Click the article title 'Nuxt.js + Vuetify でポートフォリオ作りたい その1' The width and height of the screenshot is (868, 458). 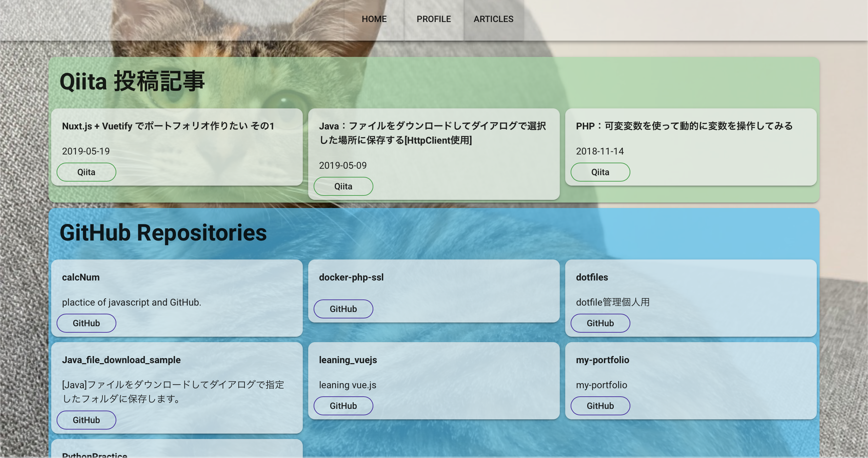click(x=168, y=126)
